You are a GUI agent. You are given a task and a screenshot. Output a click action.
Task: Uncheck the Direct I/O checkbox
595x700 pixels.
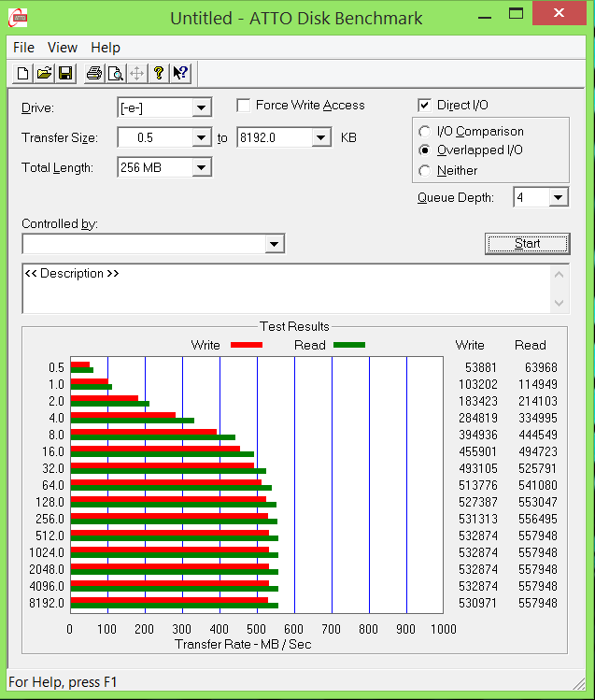click(x=425, y=106)
